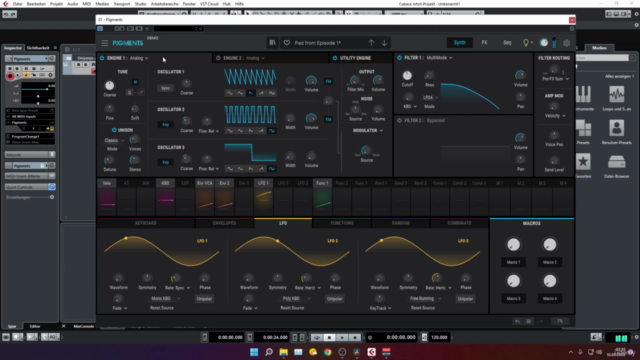Click Macro 2 knob
The width and height of the screenshot is (640, 360).
coord(550,244)
